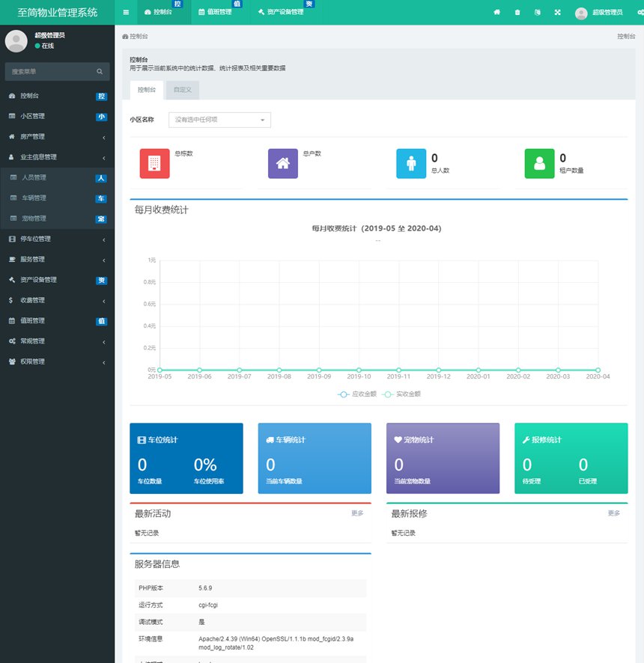
Task: Click the home icon in the top bar
Action: pyautogui.click(x=497, y=13)
